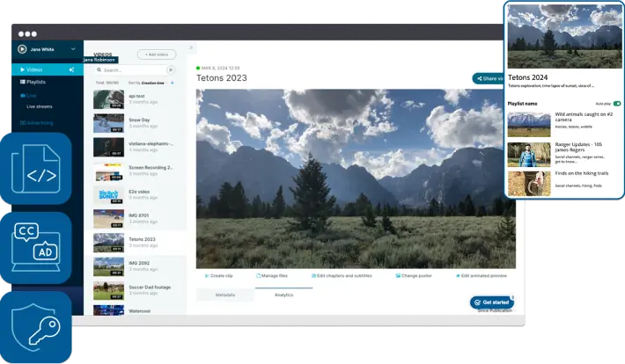The width and height of the screenshot is (625, 364).
Task: Select the Snow Day video thumbnail
Action: point(108,124)
